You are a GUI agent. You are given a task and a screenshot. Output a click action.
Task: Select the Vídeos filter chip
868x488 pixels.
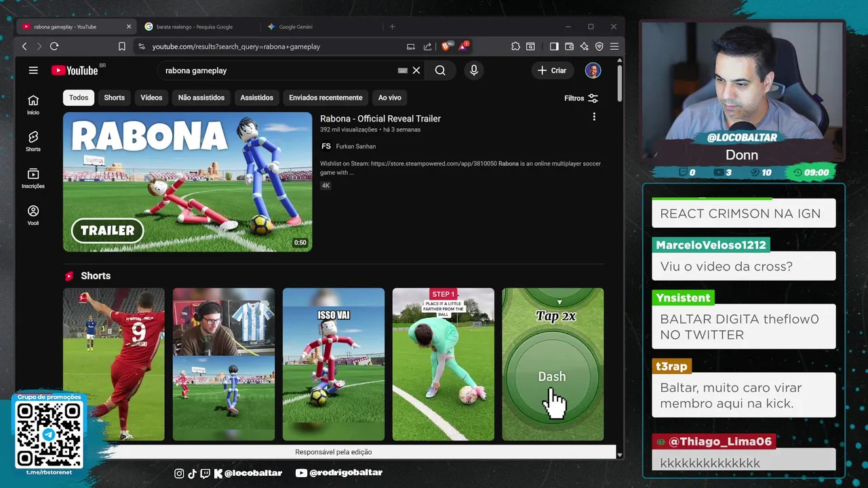point(151,98)
